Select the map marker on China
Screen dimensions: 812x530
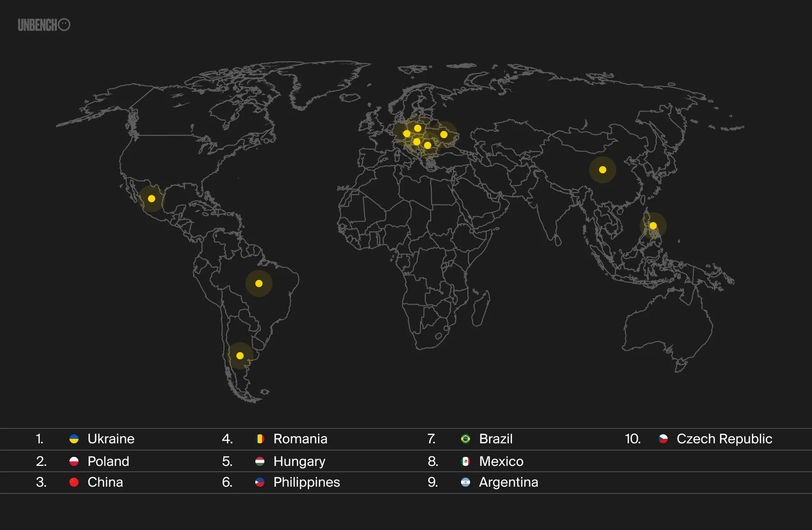(602, 169)
